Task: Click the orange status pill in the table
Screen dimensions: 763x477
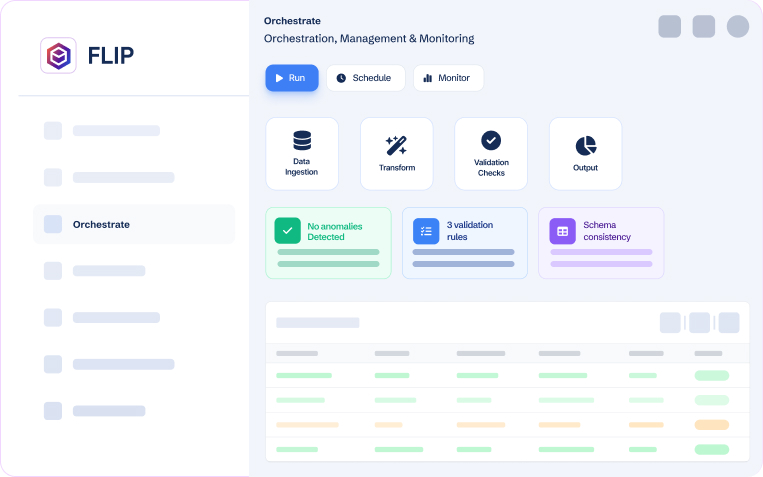Action: (711, 425)
